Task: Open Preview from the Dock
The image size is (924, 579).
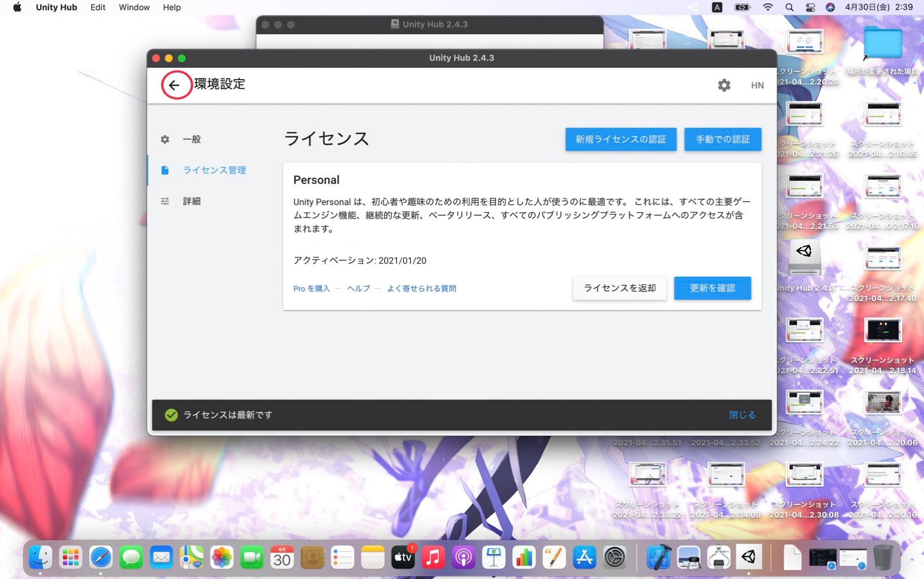Action: tap(689, 557)
